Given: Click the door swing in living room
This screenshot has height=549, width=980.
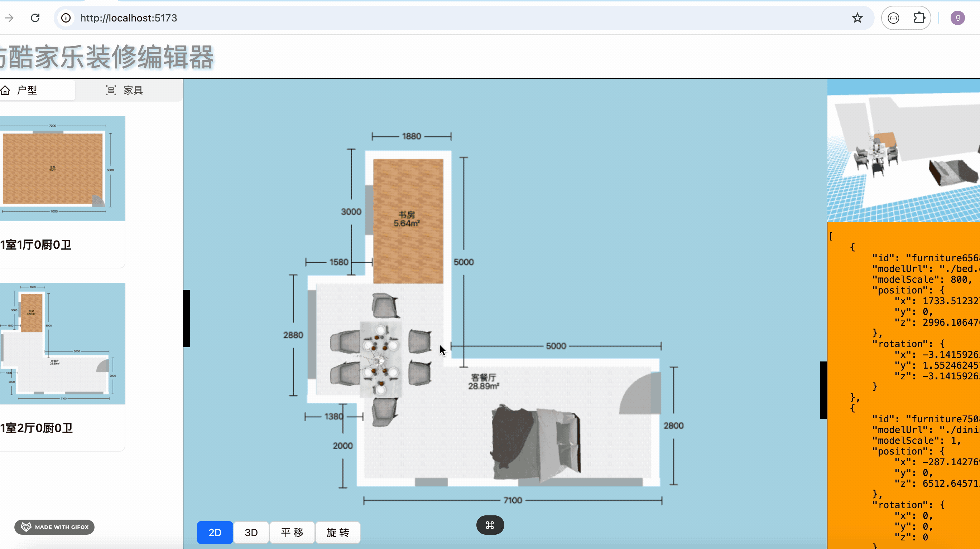Looking at the screenshot, I should (x=640, y=393).
